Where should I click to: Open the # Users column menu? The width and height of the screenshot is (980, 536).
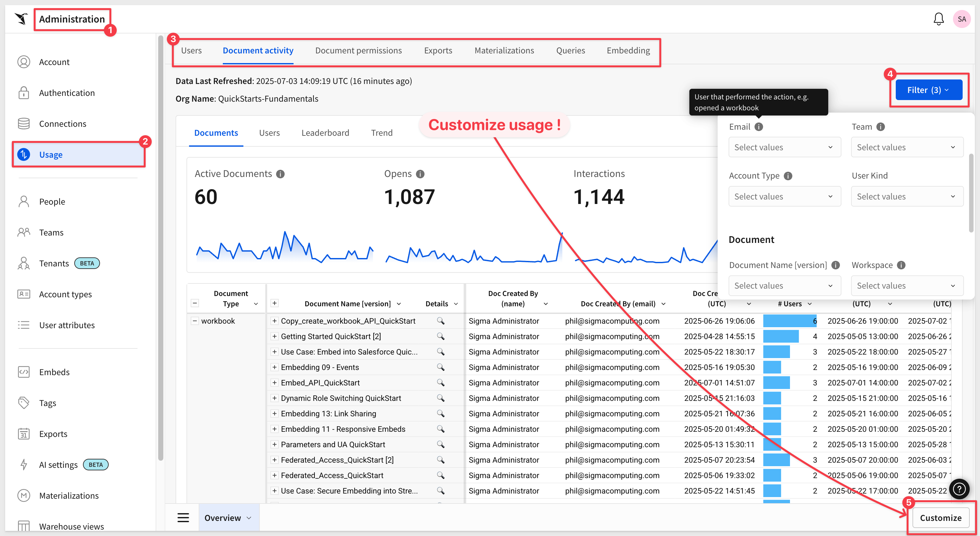click(x=810, y=304)
